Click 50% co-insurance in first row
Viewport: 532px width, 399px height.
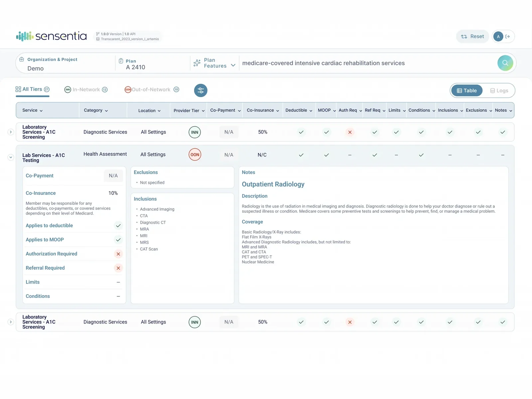tap(263, 132)
